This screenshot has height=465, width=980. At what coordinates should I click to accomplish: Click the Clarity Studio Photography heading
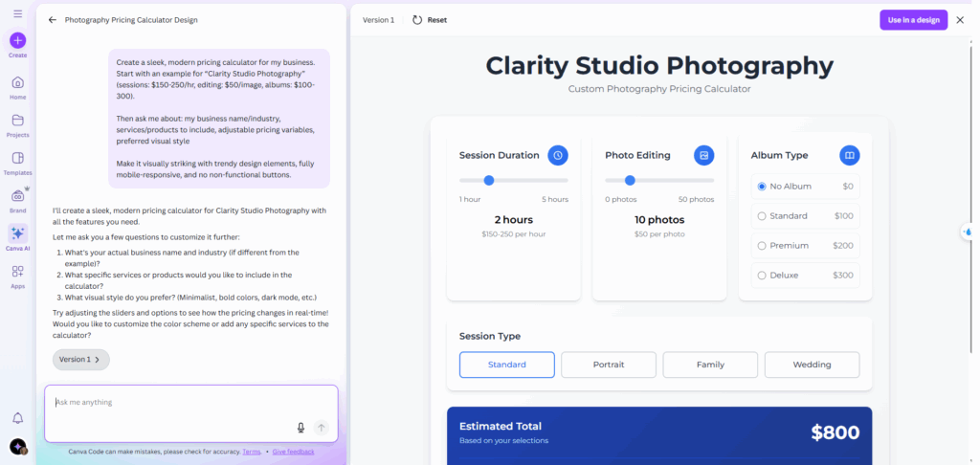(x=659, y=65)
